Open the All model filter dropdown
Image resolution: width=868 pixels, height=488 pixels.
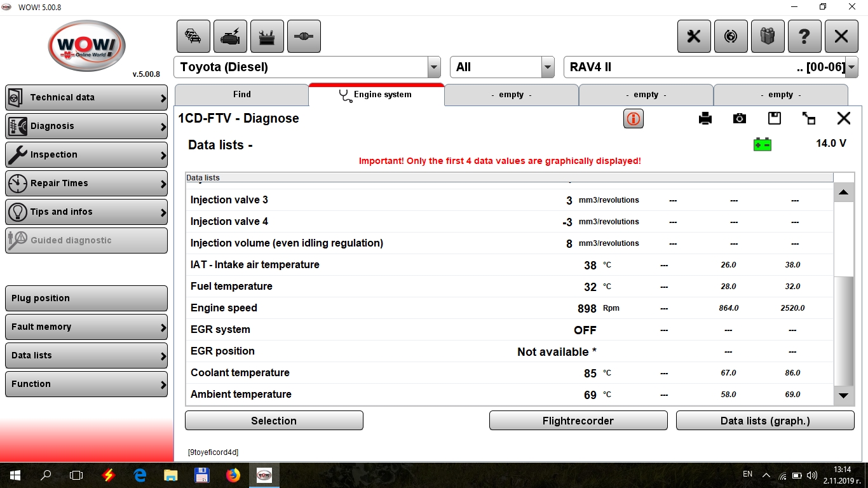click(548, 67)
